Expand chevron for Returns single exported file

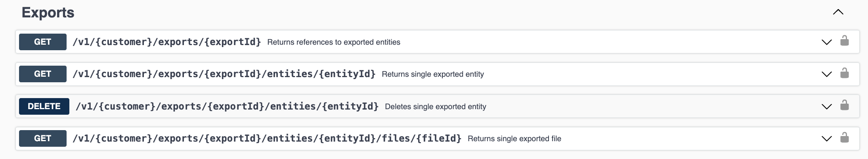[x=826, y=138]
